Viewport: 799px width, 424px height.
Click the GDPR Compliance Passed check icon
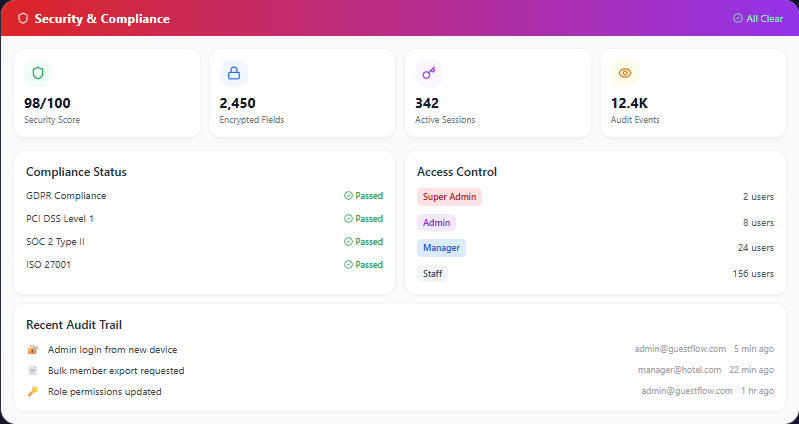click(x=349, y=196)
